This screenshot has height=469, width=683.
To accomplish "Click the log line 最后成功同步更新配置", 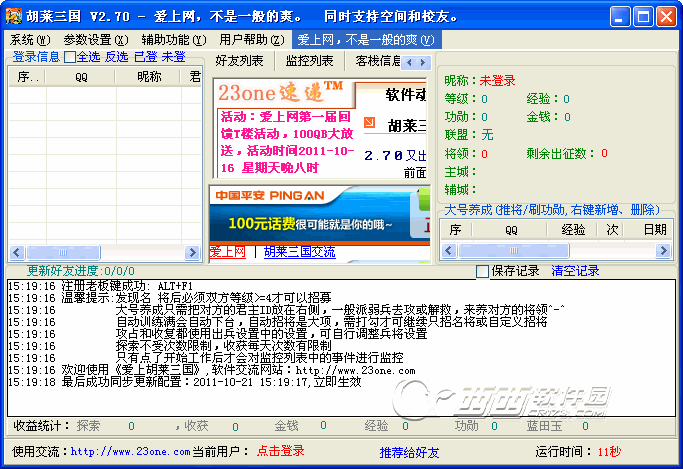I will [x=185, y=382].
